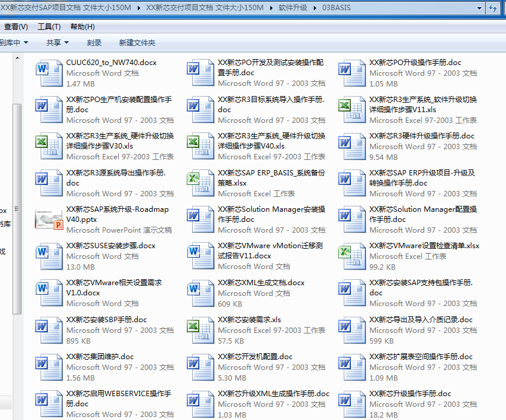Click the navigation pane scroll up arrow
The width and height of the screenshot is (506, 420).
coord(17,58)
